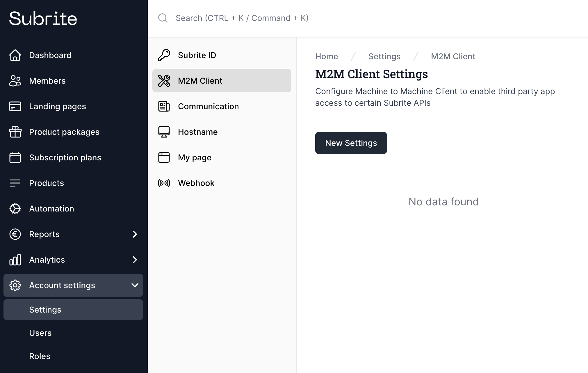Click the Account settings gear icon
This screenshot has height=373, width=588.
pos(15,285)
